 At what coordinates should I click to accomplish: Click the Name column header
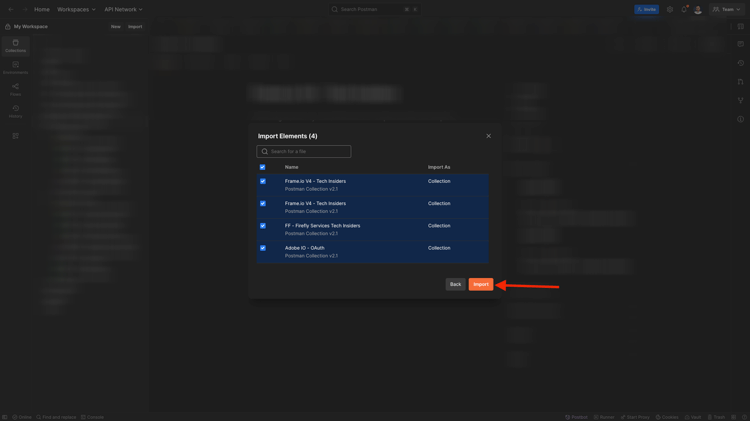(x=291, y=167)
